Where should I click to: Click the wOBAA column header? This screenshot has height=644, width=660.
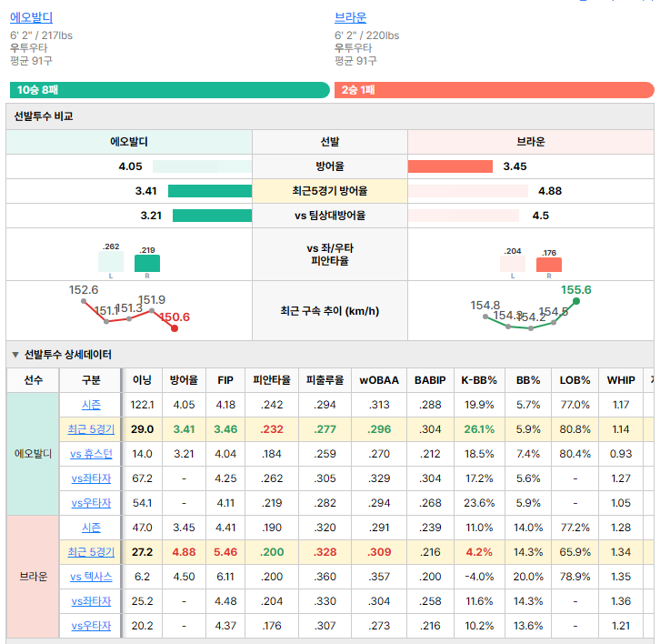pyautogui.click(x=379, y=380)
